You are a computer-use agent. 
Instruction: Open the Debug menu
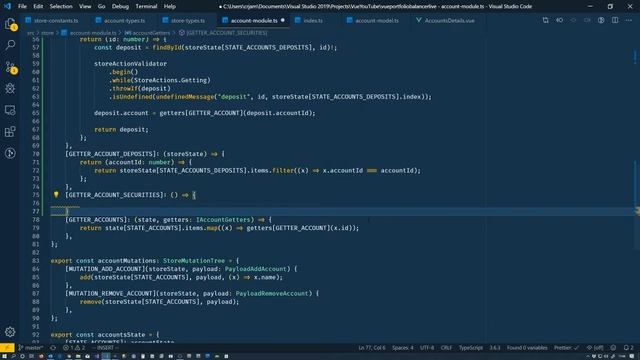120,7
